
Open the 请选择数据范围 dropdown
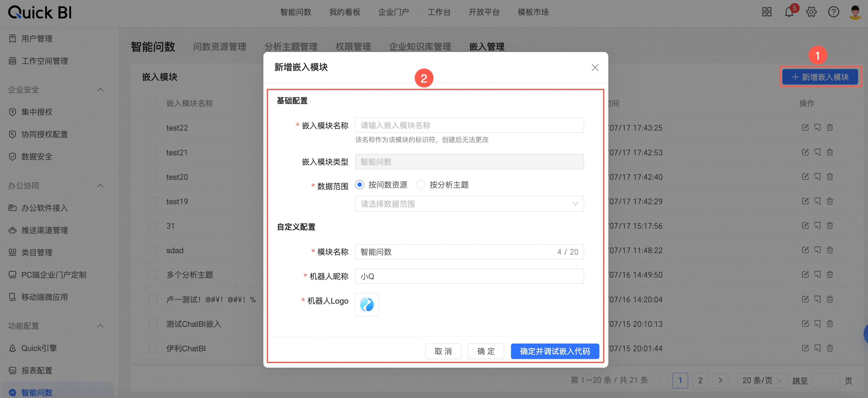(469, 204)
